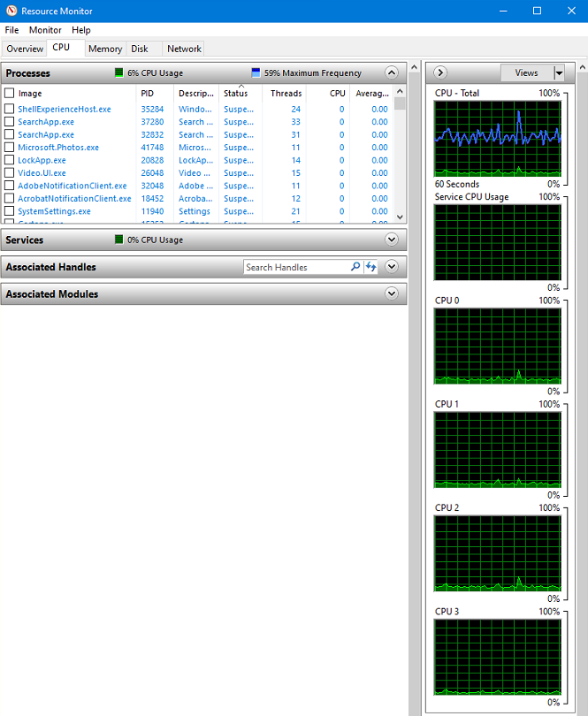588x716 pixels.
Task: Click the Resource Monitor title bar app icon
Action: (11, 11)
